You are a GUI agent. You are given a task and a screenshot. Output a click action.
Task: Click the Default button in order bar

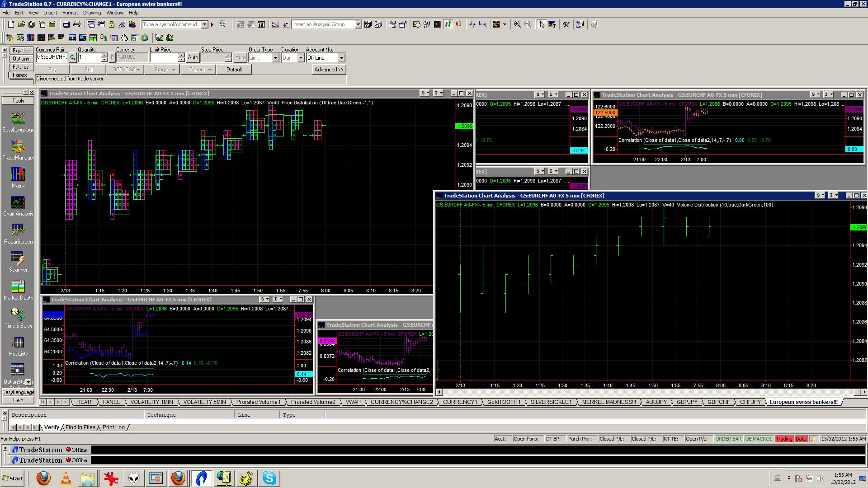pyautogui.click(x=234, y=70)
